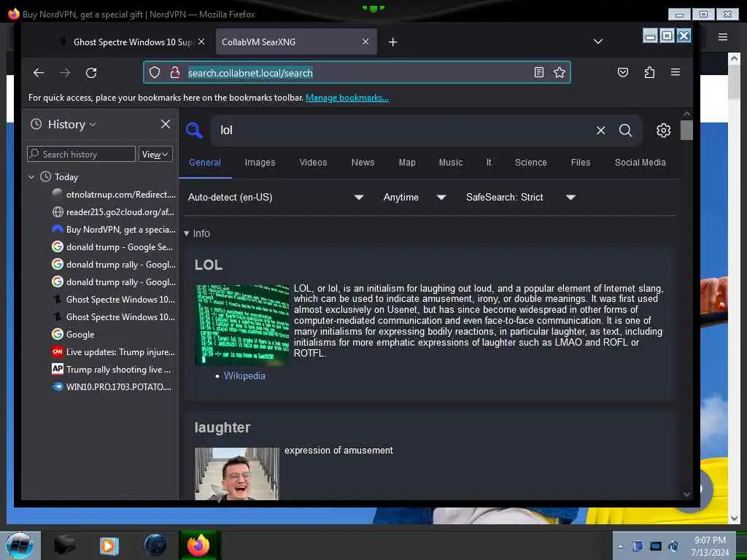The width and height of the screenshot is (747, 560).
Task: Switch to the Music tab
Action: [451, 163]
